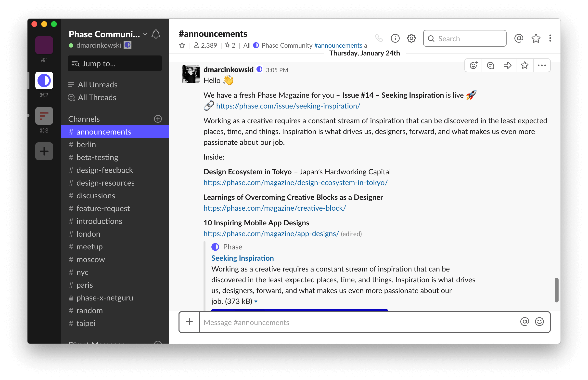
Task: Click the 3:05 PM message timestamp
Action: pos(277,70)
